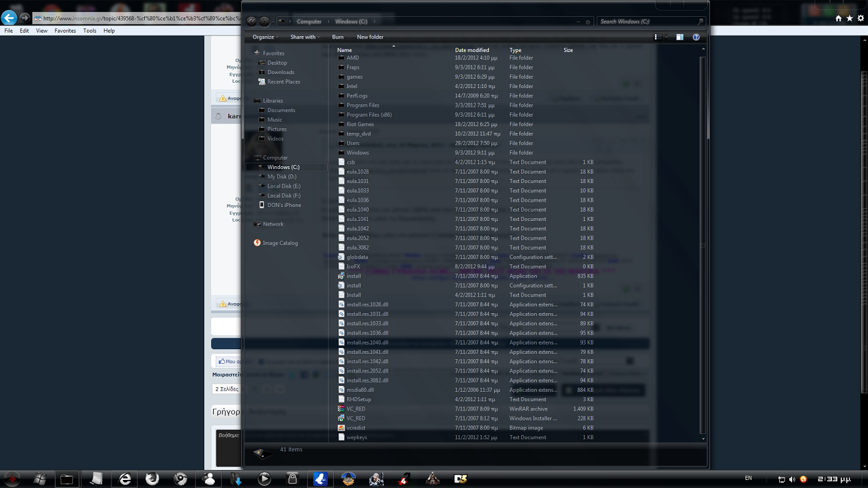The width and height of the screenshot is (868, 488).
Task: Click the Burn toolbar button
Action: [x=338, y=37]
